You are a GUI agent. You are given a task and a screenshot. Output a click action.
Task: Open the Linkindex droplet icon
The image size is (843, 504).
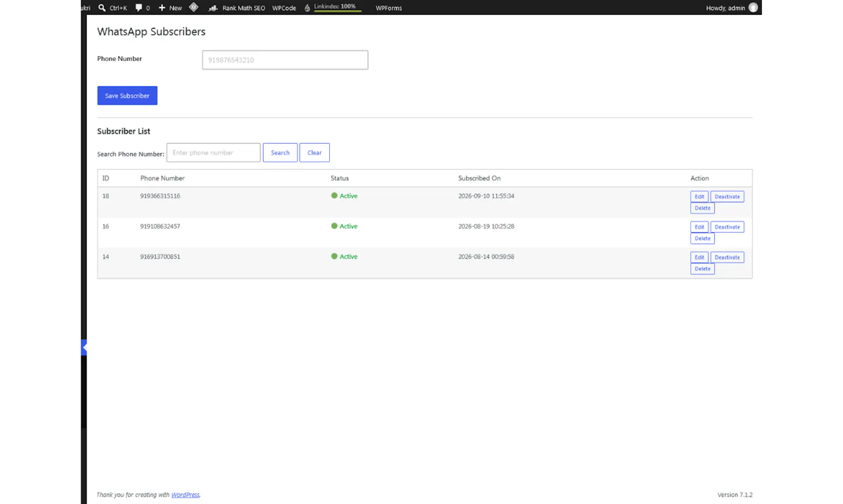pos(307,8)
